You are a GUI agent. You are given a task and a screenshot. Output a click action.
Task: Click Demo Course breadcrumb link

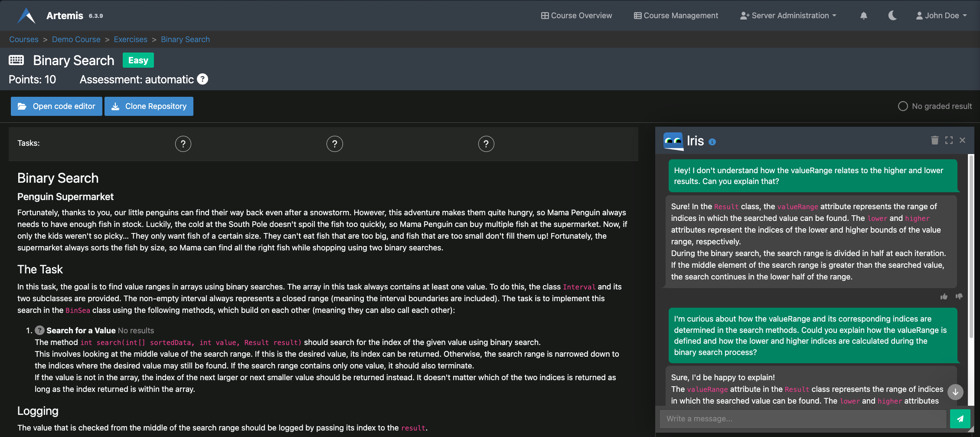point(76,39)
